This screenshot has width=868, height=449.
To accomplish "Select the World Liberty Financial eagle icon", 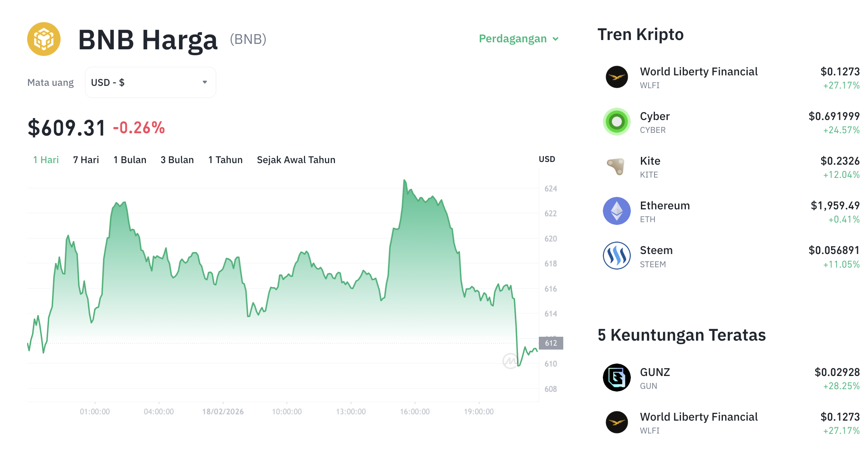I will pos(616,77).
